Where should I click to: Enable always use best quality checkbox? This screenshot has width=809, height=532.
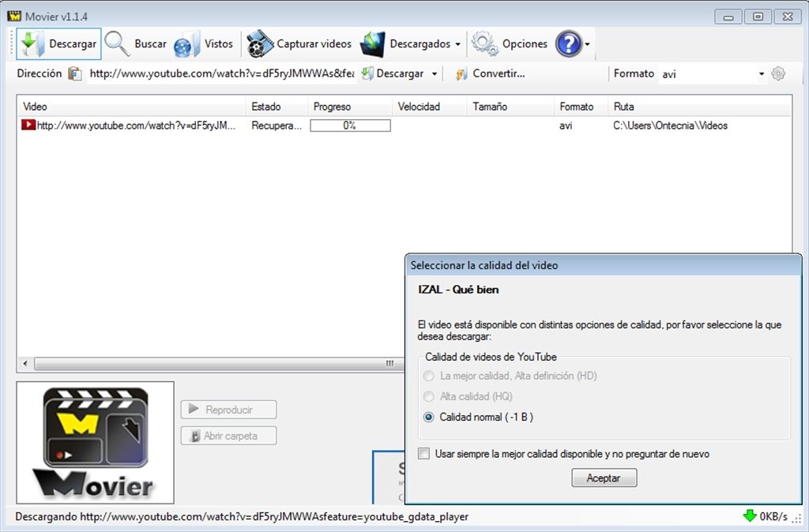[x=423, y=454]
